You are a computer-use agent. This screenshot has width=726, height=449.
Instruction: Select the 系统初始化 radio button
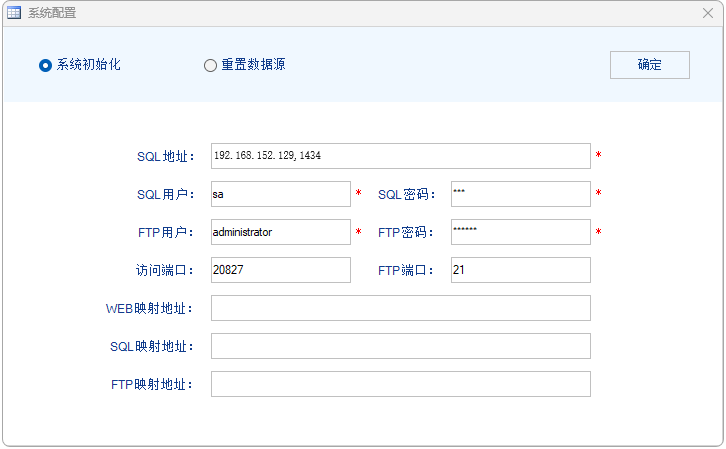[45, 65]
